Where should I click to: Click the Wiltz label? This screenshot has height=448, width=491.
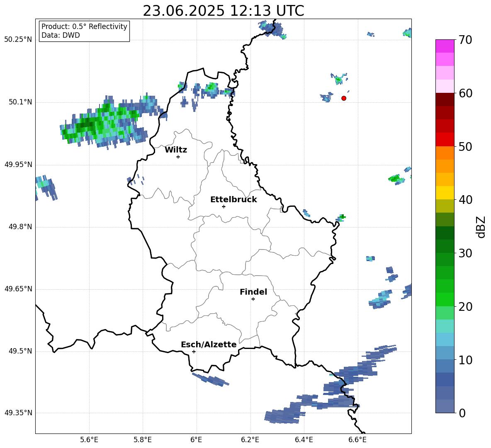pyautogui.click(x=176, y=150)
